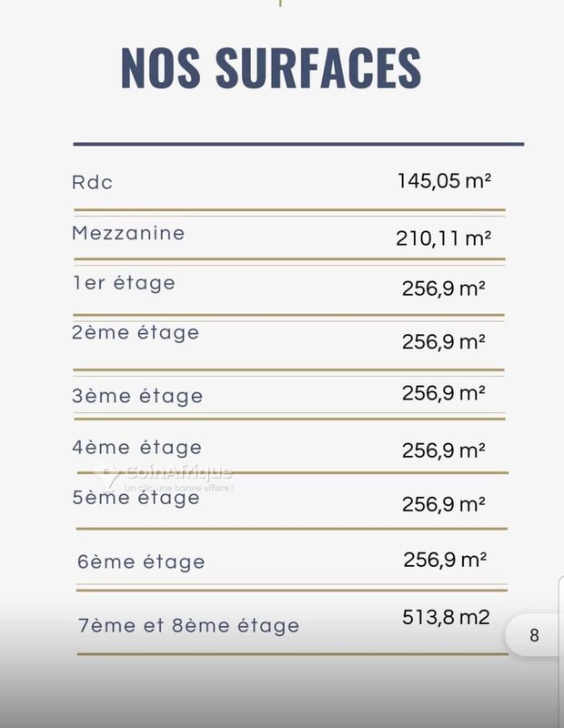Click the 513,8 m2 value
564x728 pixels.
tap(446, 618)
